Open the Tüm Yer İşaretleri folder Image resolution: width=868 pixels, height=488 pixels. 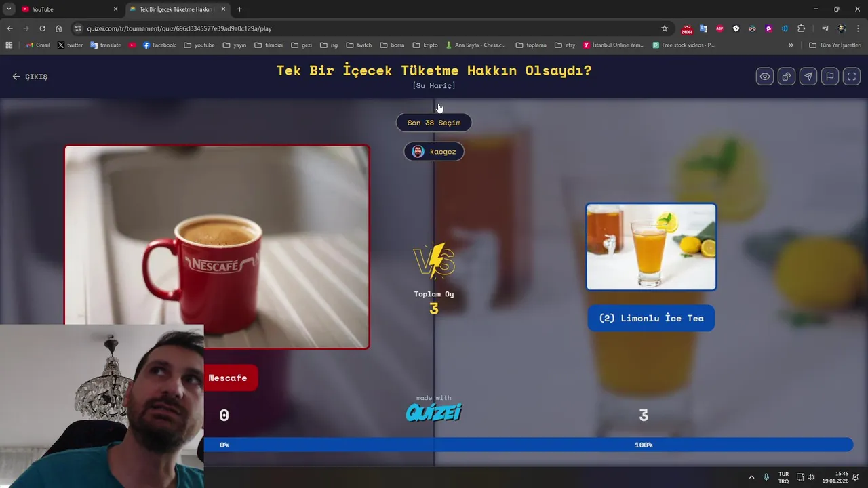pyautogui.click(x=835, y=45)
